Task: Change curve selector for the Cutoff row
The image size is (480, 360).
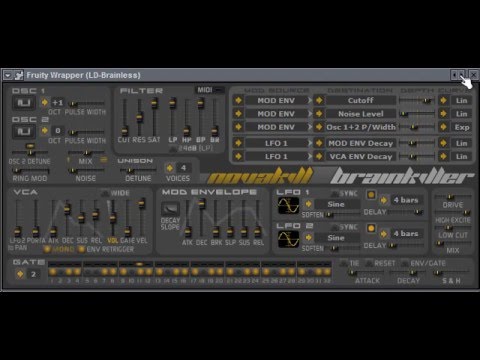Action: (x=443, y=100)
